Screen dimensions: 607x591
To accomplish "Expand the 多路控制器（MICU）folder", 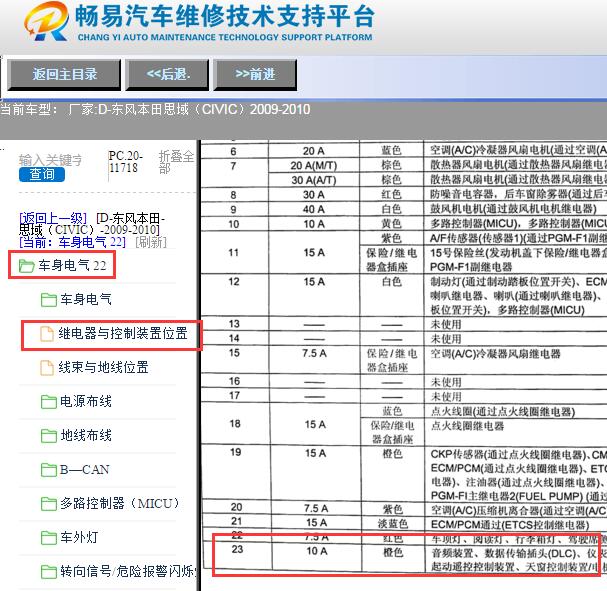I will click(x=121, y=503).
